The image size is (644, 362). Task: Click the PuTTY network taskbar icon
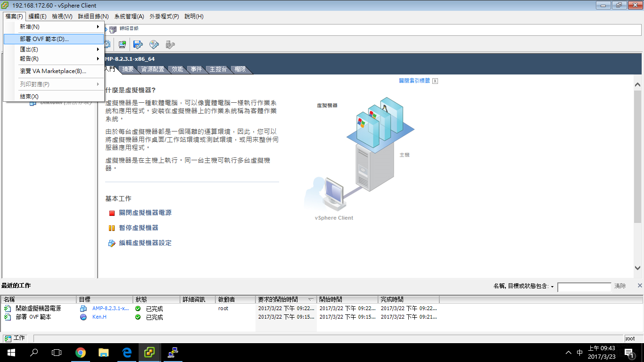tap(173, 352)
